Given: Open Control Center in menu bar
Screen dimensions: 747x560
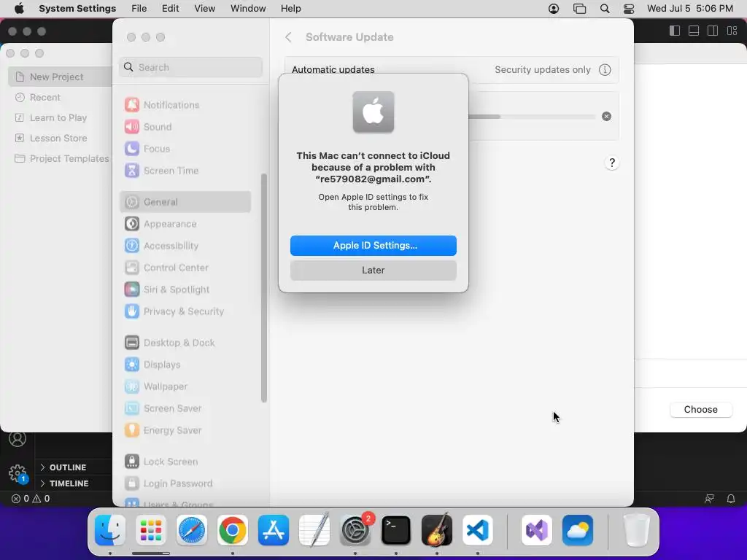Looking at the screenshot, I should point(629,9).
